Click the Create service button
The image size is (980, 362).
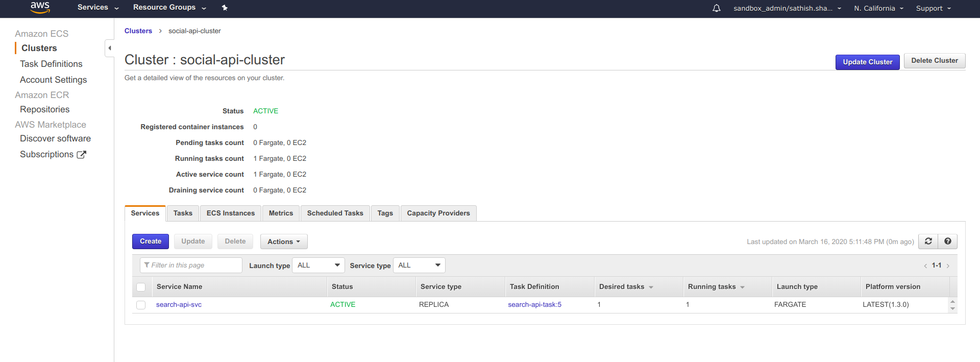pos(151,242)
